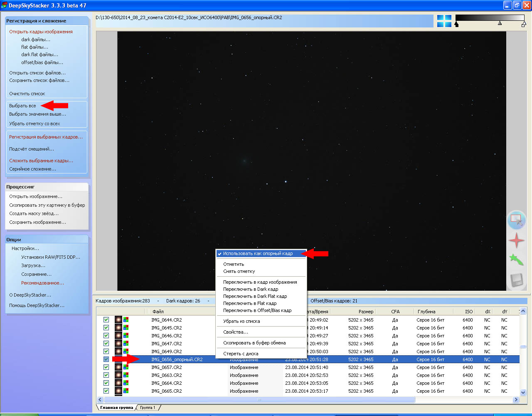Toggle the checkbox for IMG_0663.CR2
The width and height of the screenshot is (532, 416).
pos(106,375)
